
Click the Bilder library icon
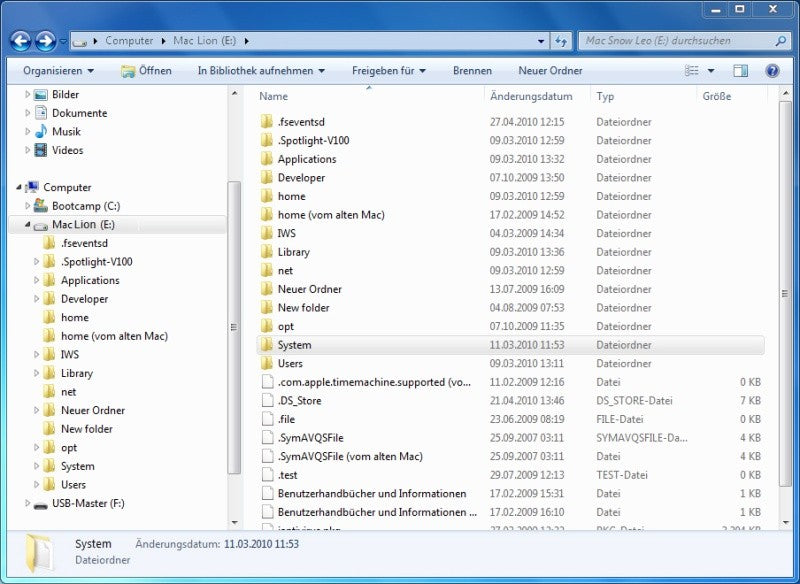40,95
